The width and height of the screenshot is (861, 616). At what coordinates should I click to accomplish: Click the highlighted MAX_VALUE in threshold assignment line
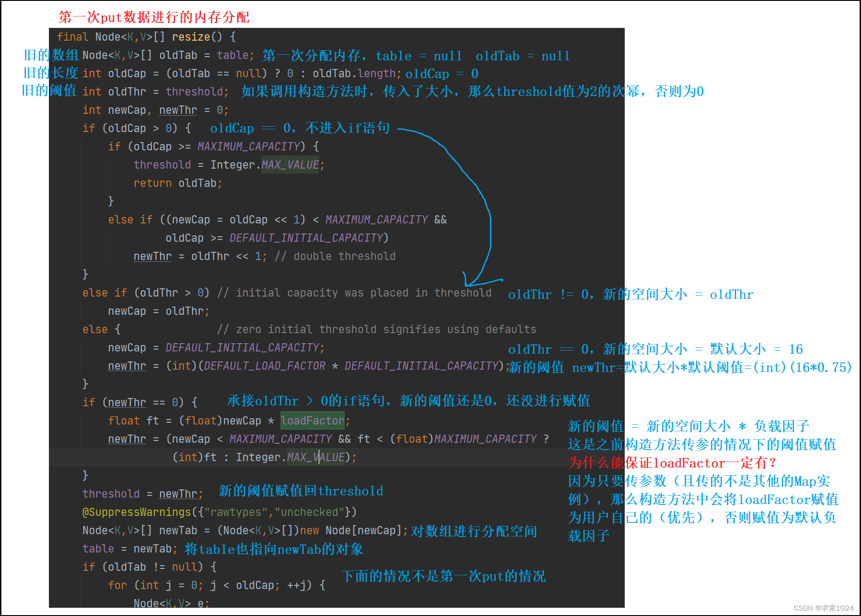(x=290, y=165)
